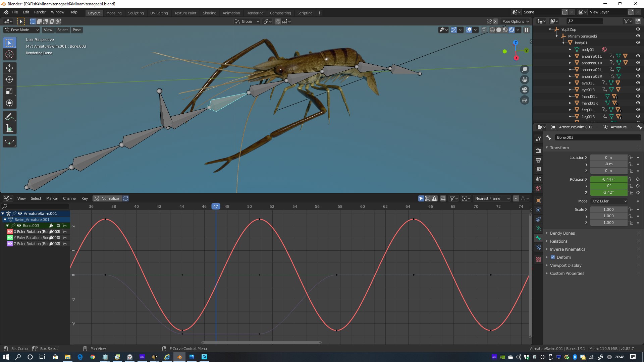Open the XYZ Euler rotation mode dropdown

609,201
